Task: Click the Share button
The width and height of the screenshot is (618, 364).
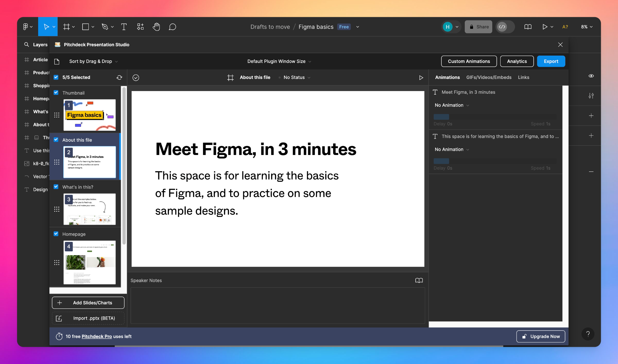Action: [478, 27]
